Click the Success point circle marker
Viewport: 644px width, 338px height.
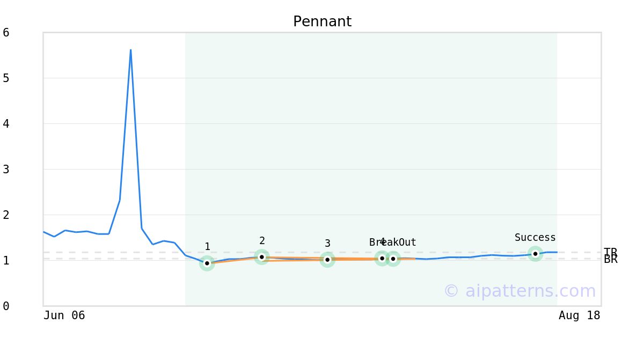coord(535,254)
